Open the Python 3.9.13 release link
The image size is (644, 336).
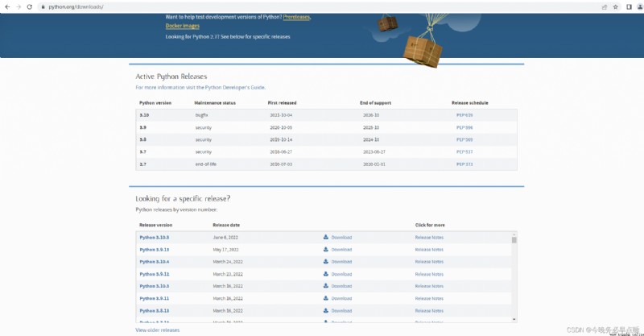click(x=154, y=250)
